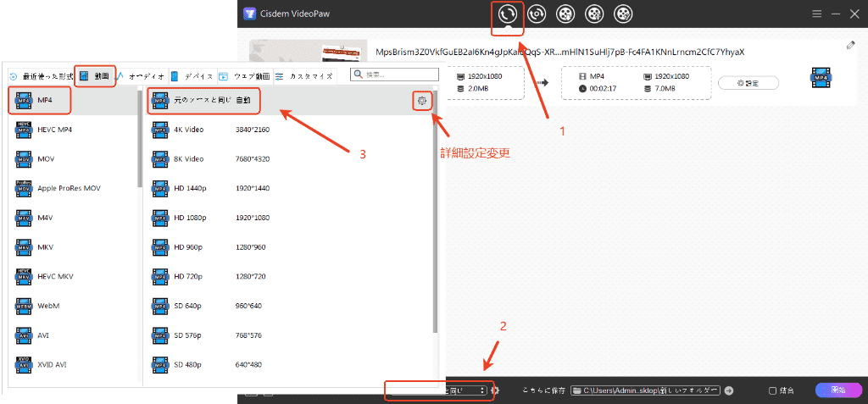Open output folder via round arrow icon
The image size is (868, 404).
pyautogui.click(x=729, y=390)
